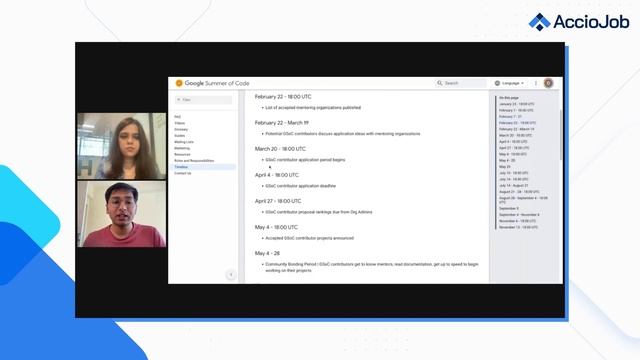Jump to 'May 29' in On this page
Viewport: 640px width, 360px height.
point(504,167)
